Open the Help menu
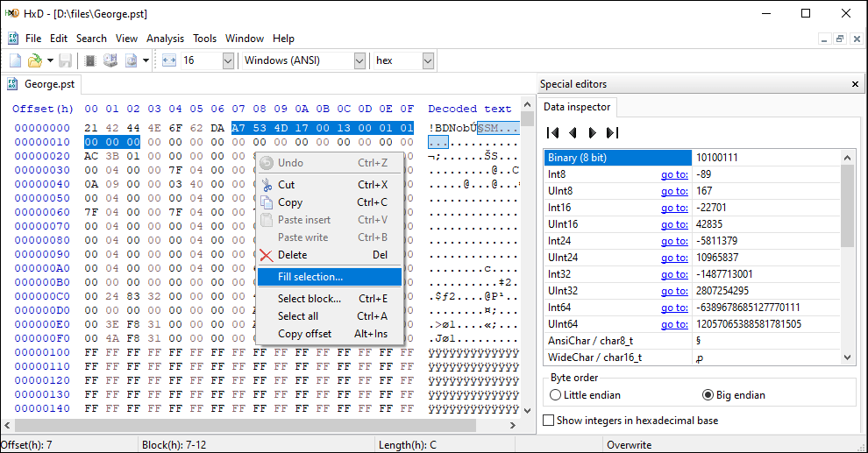 (283, 39)
